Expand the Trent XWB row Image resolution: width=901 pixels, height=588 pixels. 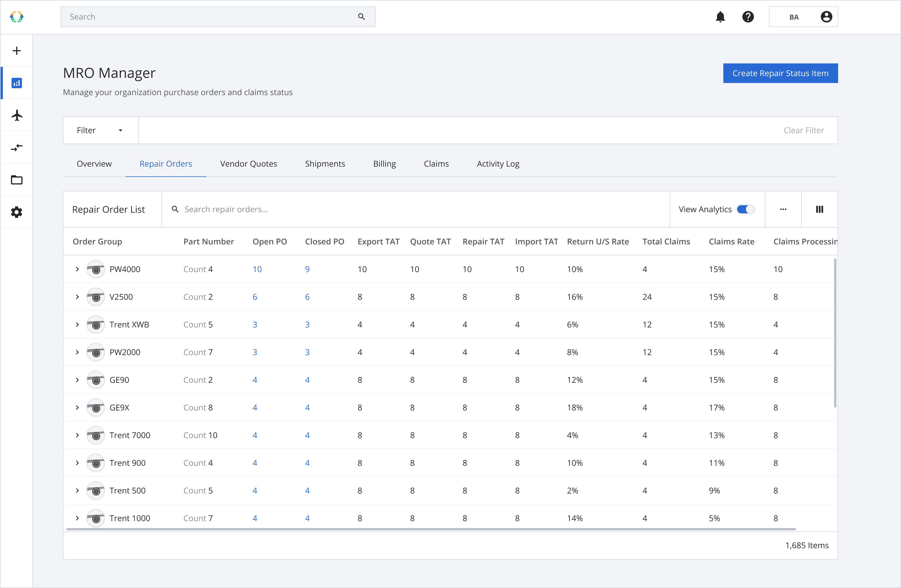pos(77,325)
